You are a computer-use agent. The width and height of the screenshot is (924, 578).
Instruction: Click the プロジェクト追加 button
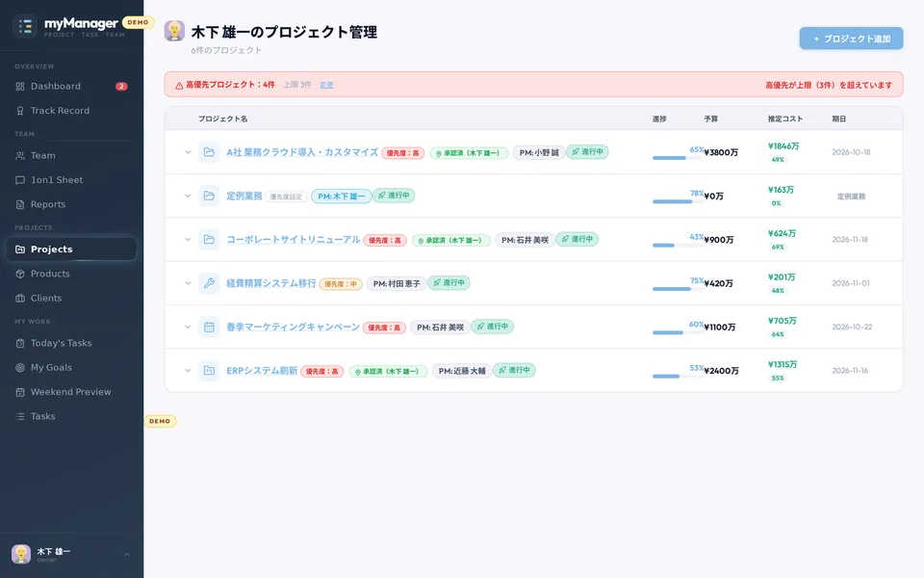point(851,39)
